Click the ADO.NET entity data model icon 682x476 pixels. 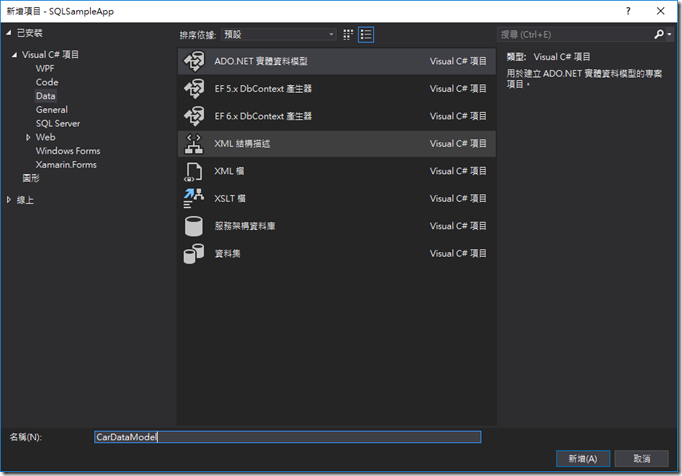pyautogui.click(x=194, y=61)
